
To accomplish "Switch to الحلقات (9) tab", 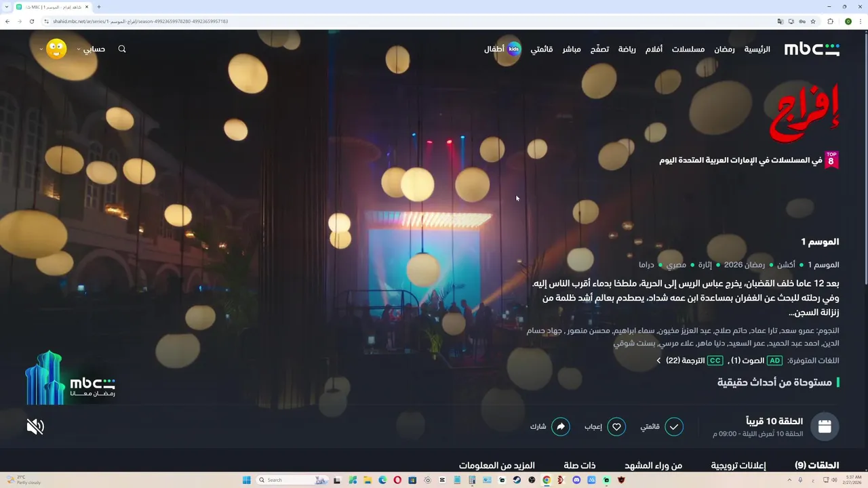I will tap(816, 466).
